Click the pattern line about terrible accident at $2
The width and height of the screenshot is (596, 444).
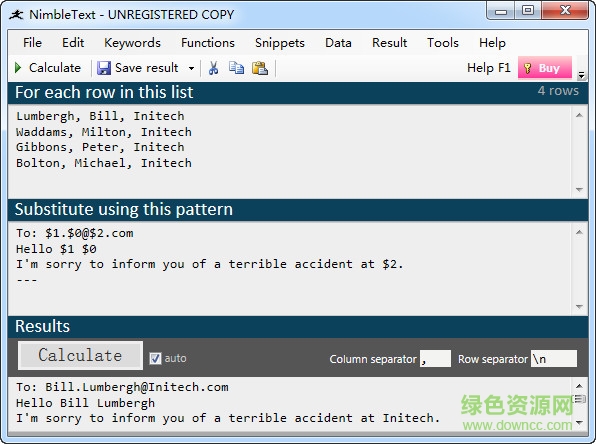tap(209, 264)
